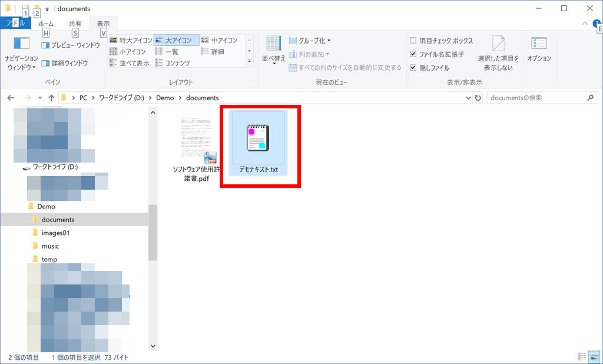The width and height of the screenshot is (603, 364).
Task: Select the images01 folder in tree
Action: [55, 233]
